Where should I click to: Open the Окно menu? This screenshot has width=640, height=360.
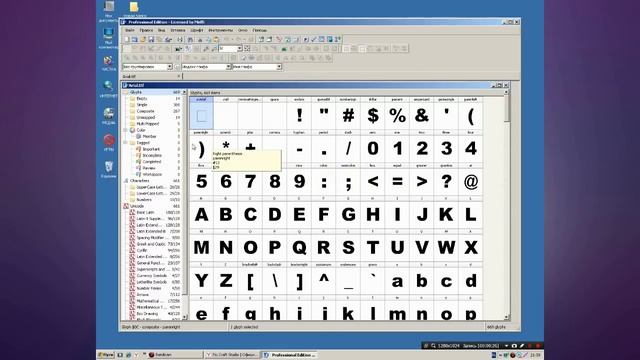tap(243, 30)
